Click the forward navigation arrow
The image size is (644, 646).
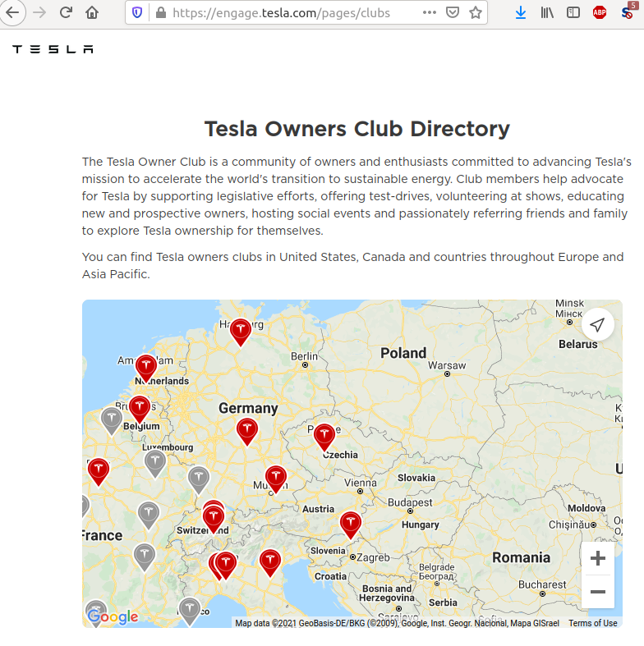(x=39, y=13)
